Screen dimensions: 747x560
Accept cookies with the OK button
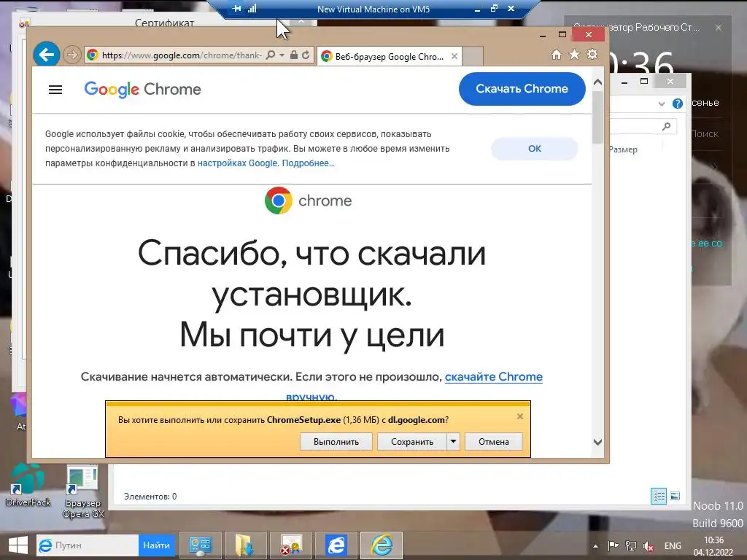click(x=535, y=149)
